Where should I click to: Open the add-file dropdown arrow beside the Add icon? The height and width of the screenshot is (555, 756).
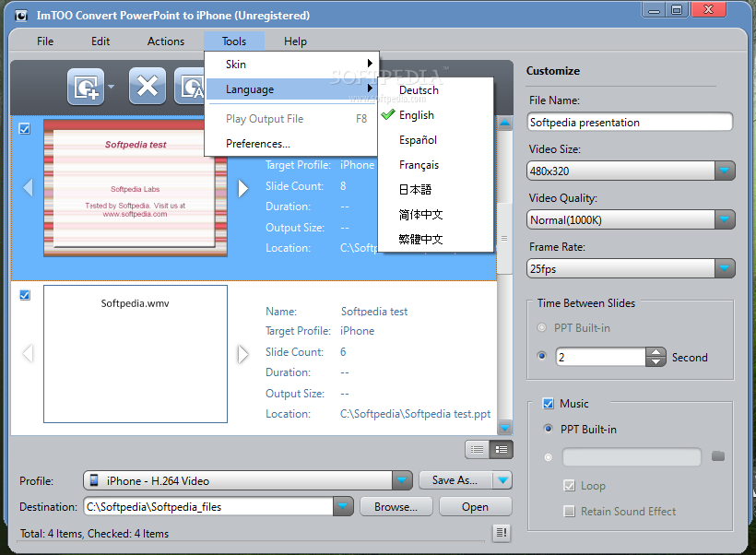click(112, 87)
